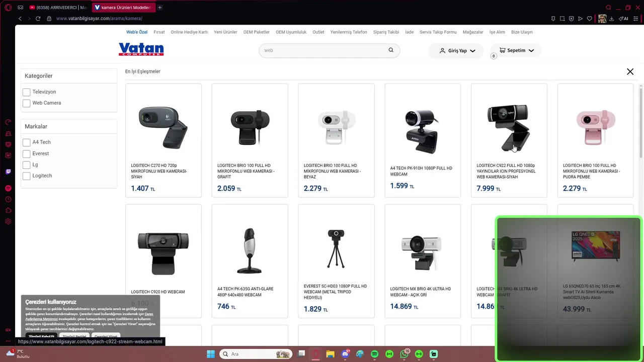Open the Fırsat menu item

(159, 32)
